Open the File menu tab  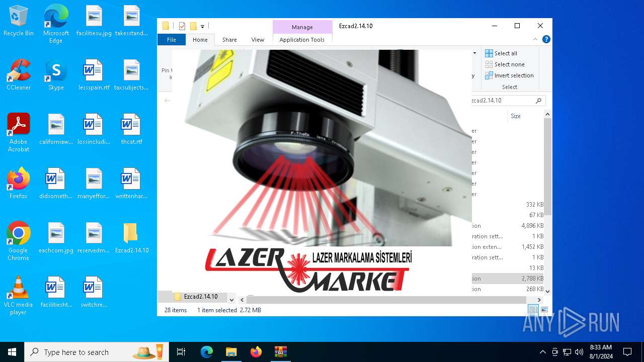point(172,40)
